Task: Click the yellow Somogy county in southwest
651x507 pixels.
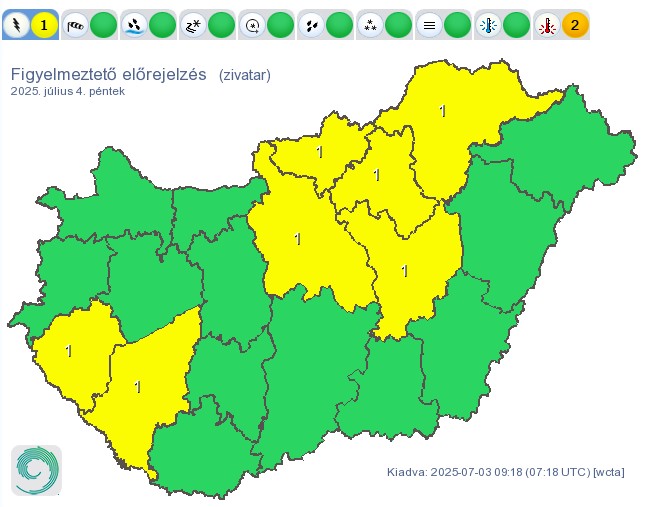Action: point(140,390)
